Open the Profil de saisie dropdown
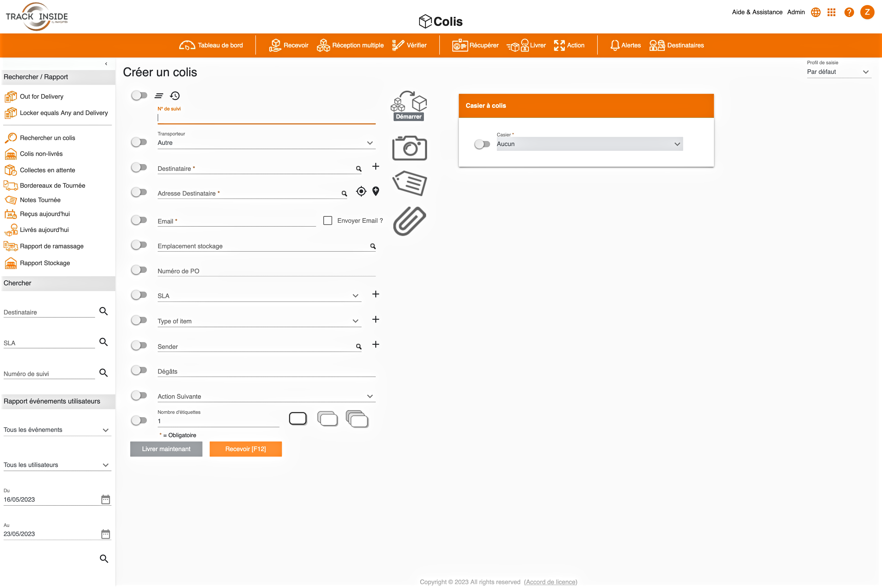882x588 pixels. click(838, 72)
